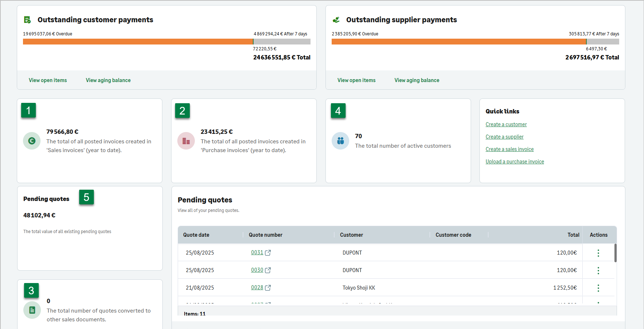Screen dimensions: 644x329
Task: Click the pending quotes table scrollbar
Action: tap(616, 253)
